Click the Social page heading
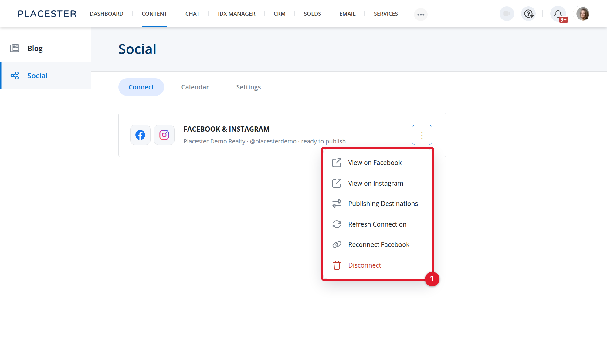607x364 pixels. [137, 49]
